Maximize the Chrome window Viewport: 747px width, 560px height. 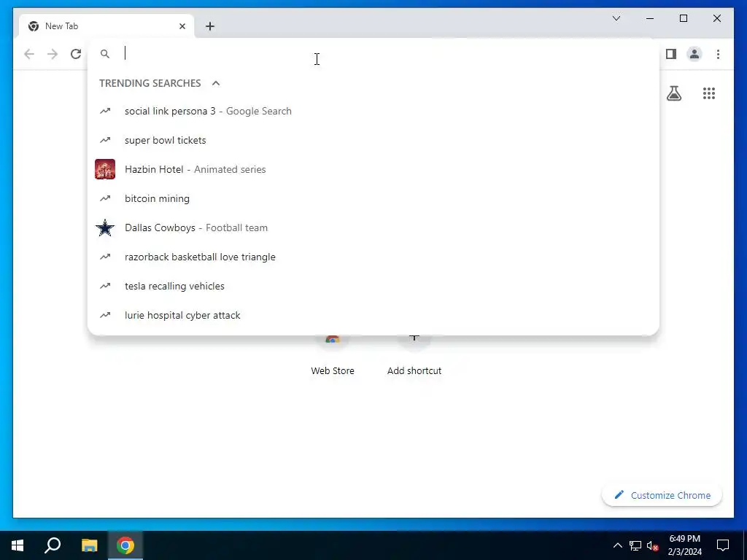coord(683,18)
